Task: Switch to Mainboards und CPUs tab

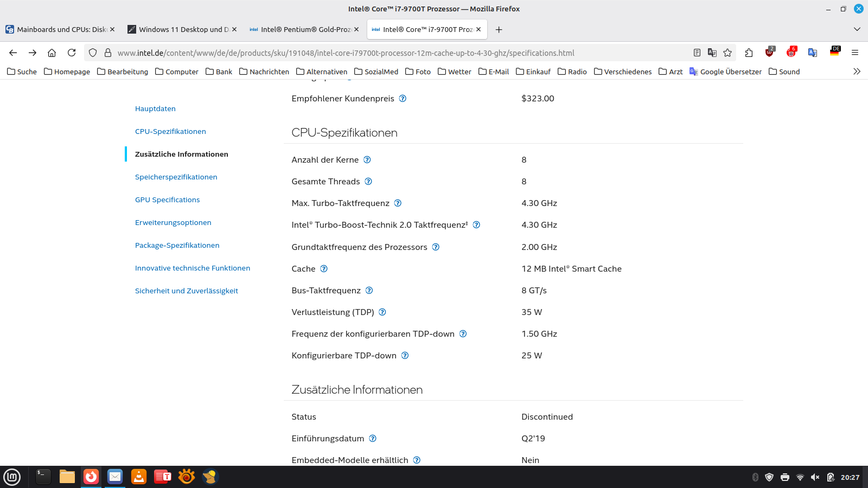Action: point(60,29)
